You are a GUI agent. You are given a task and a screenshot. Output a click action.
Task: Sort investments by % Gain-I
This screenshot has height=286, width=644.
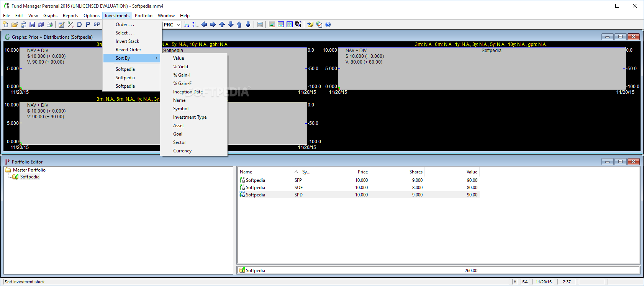[x=194, y=75]
